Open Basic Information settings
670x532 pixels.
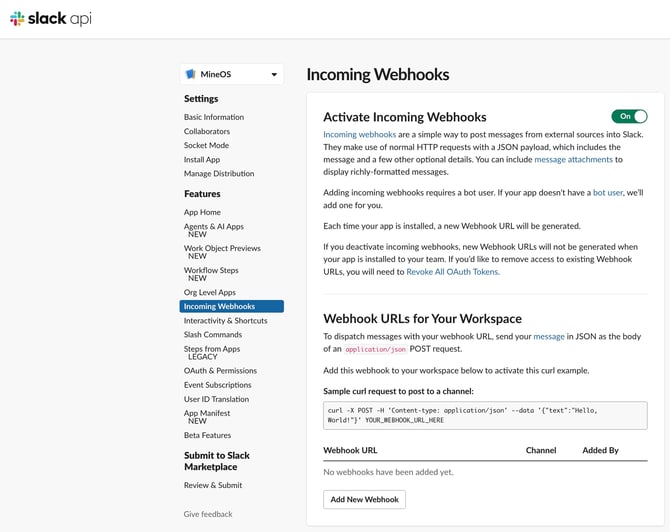[x=213, y=117]
